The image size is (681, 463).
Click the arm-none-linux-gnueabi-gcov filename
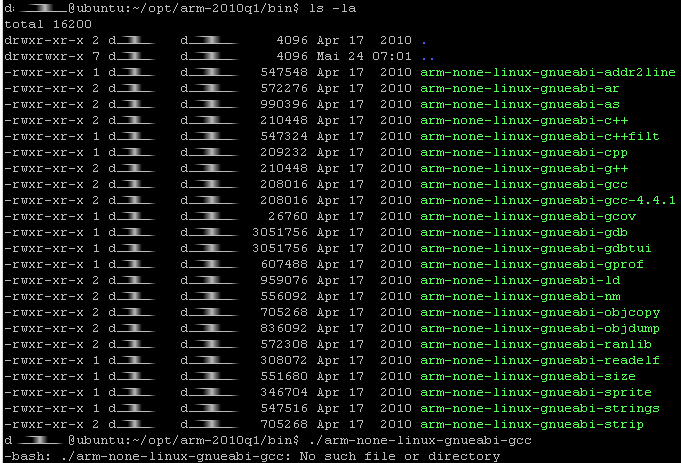[528, 216]
